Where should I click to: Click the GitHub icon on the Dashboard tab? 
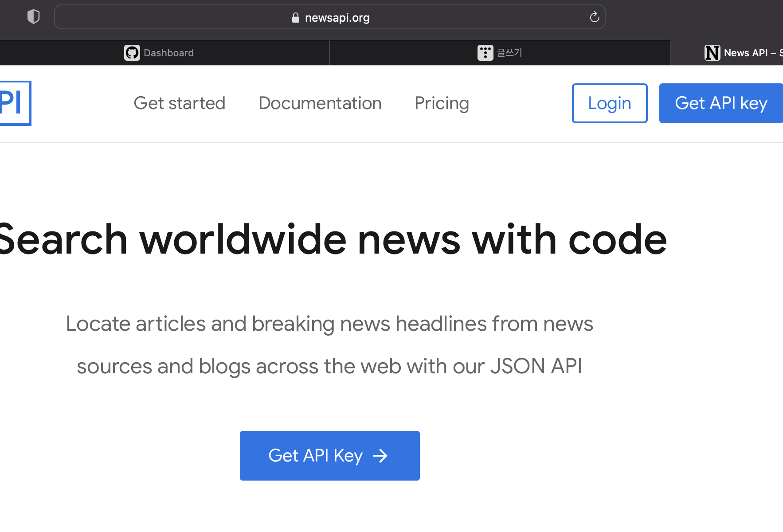coord(132,53)
